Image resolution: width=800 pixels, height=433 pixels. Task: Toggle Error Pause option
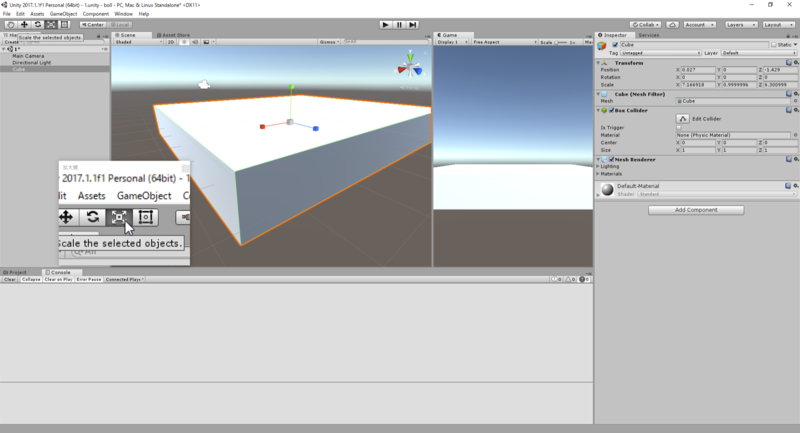coord(89,279)
